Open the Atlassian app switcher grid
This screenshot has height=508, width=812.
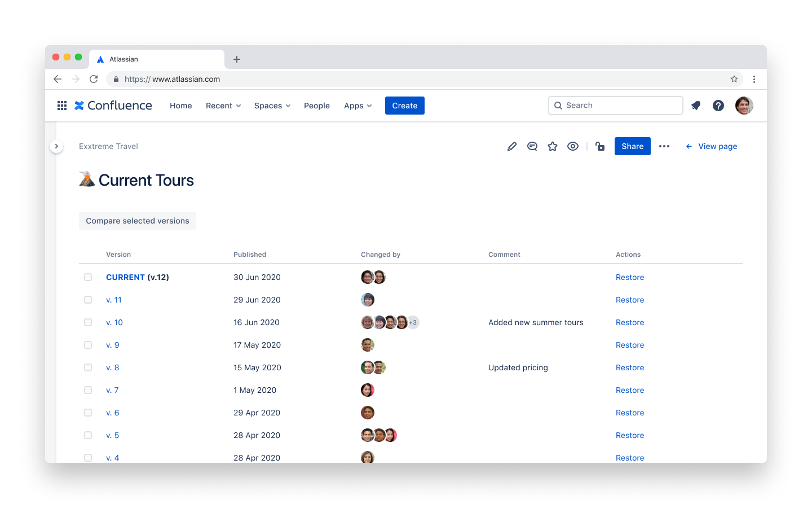tap(61, 106)
